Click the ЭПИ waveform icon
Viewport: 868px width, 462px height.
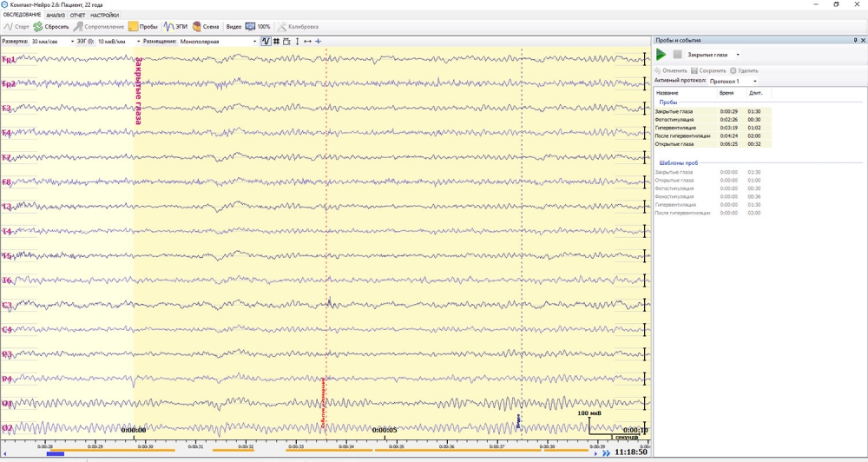[169, 27]
